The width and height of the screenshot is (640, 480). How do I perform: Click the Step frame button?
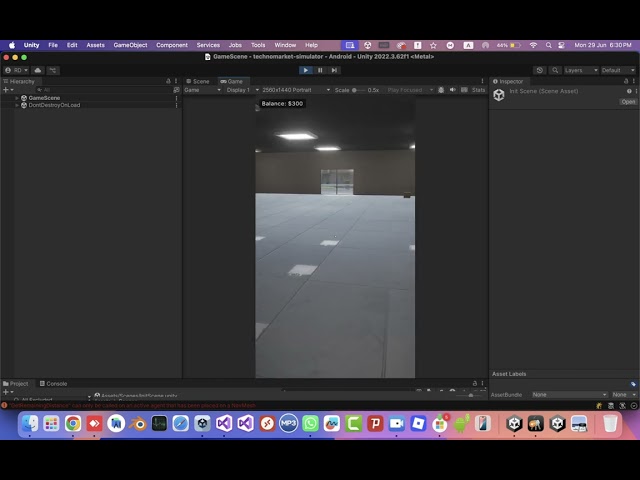tap(334, 70)
